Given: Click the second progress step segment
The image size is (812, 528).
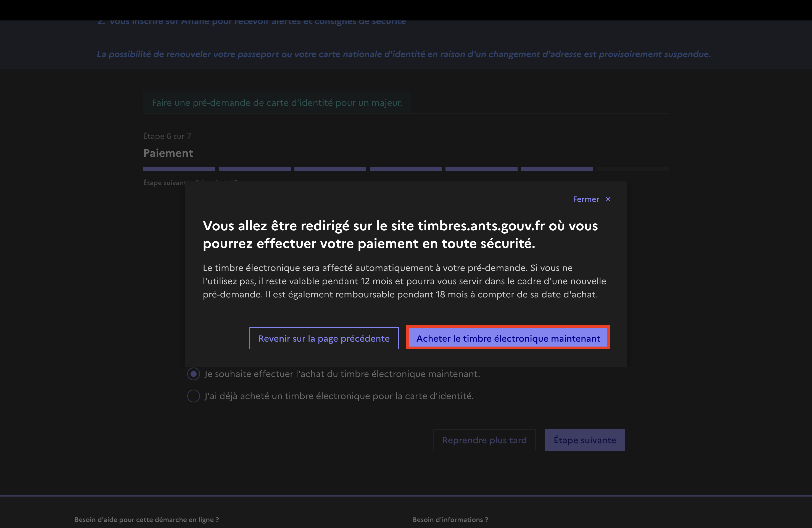Looking at the screenshot, I should pyautogui.click(x=255, y=169).
